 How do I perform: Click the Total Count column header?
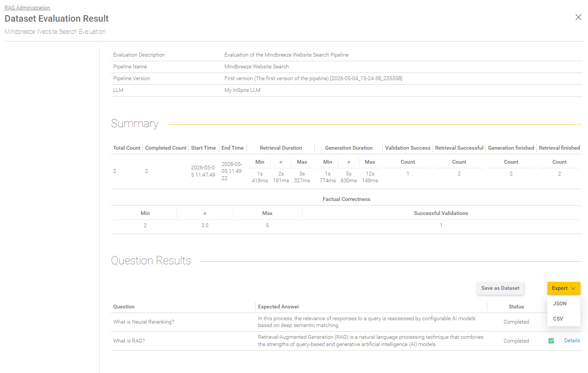coord(127,148)
